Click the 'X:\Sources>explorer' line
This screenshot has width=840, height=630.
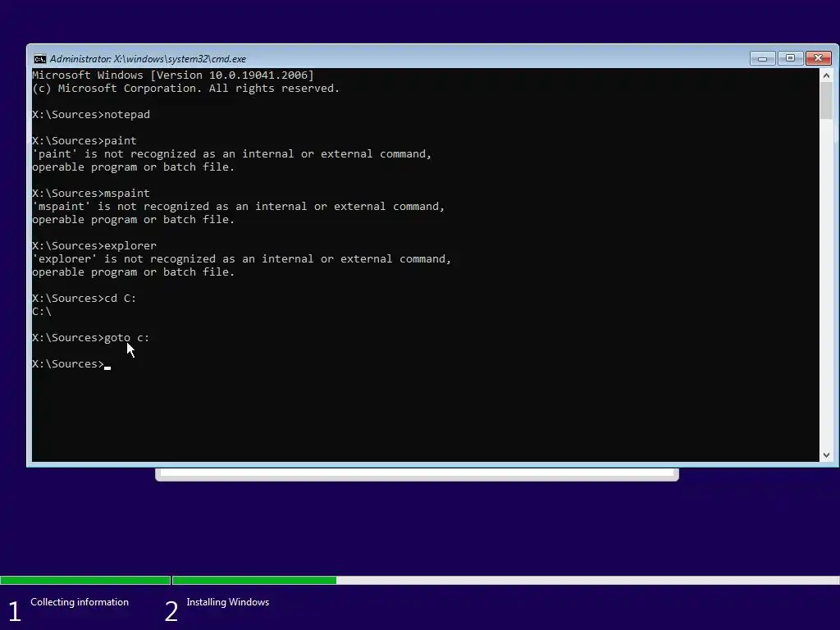click(x=94, y=246)
